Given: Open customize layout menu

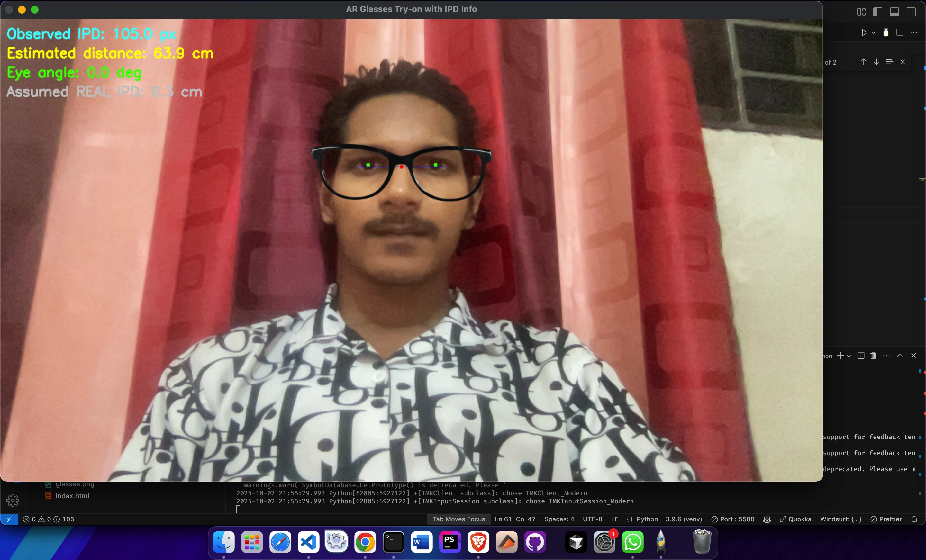Looking at the screenshot, I should tap(861, 12).
